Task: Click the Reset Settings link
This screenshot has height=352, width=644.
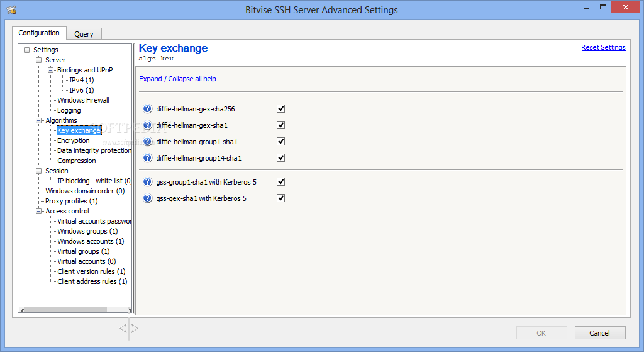Action: click(x=603, y=47)
